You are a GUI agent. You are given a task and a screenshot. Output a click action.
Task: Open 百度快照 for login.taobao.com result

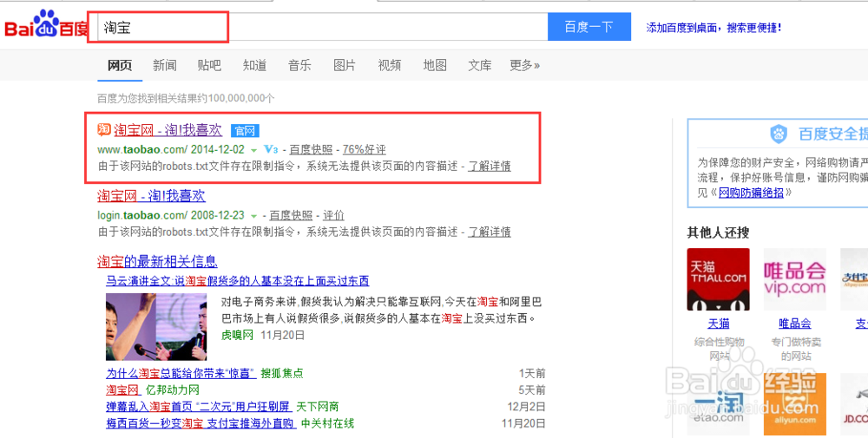click(291, 215)
